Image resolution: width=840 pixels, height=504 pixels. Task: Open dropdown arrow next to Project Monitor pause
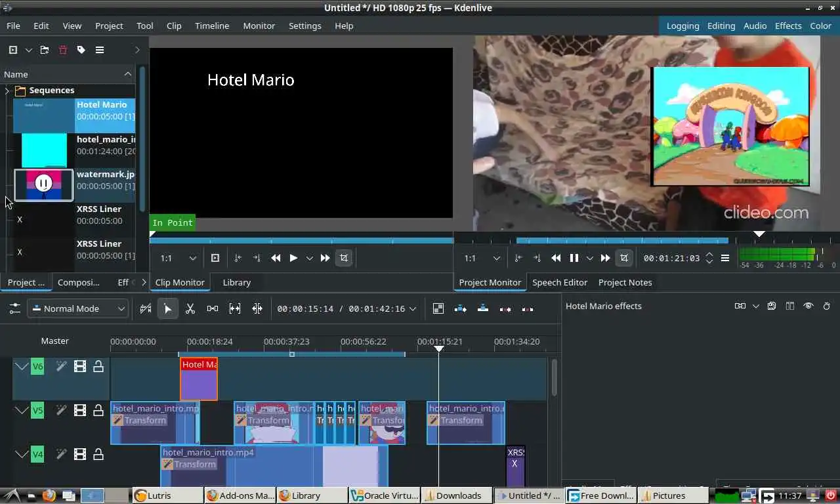click(590, 258)
